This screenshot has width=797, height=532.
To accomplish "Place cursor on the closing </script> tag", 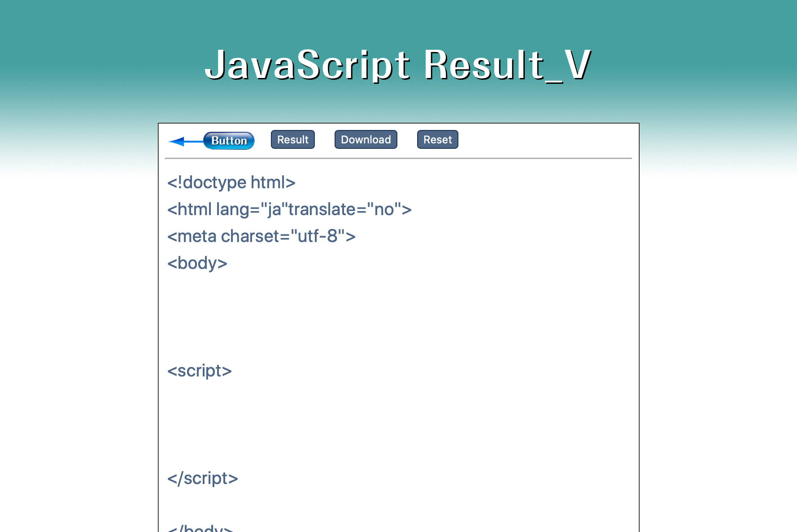I will pyautogui.click(x=202, y=479).
